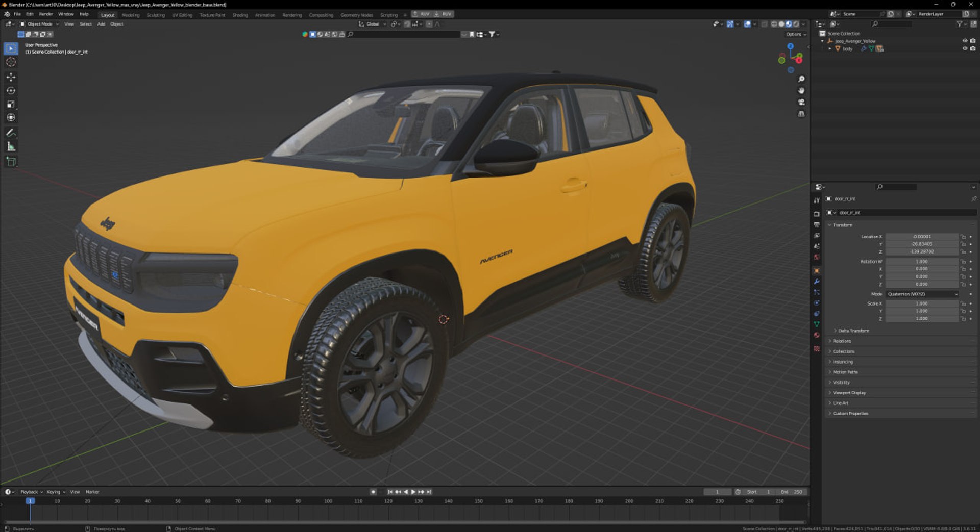Open Global transform orientation dropdown
This screenshot has height=532, width=980.
pyautogui.click(x=372, y=24)
